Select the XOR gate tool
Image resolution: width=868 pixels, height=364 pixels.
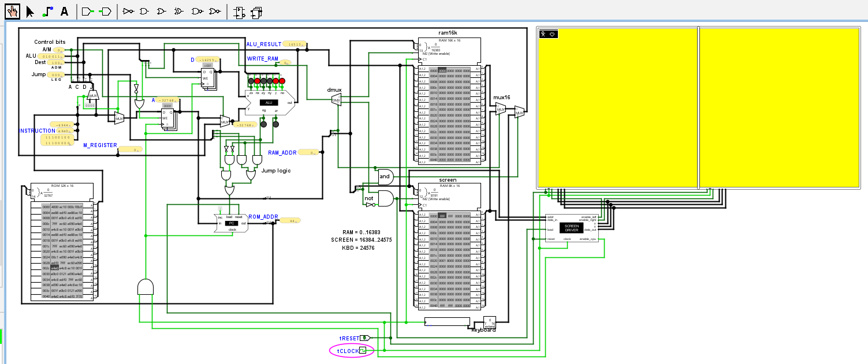180,11
